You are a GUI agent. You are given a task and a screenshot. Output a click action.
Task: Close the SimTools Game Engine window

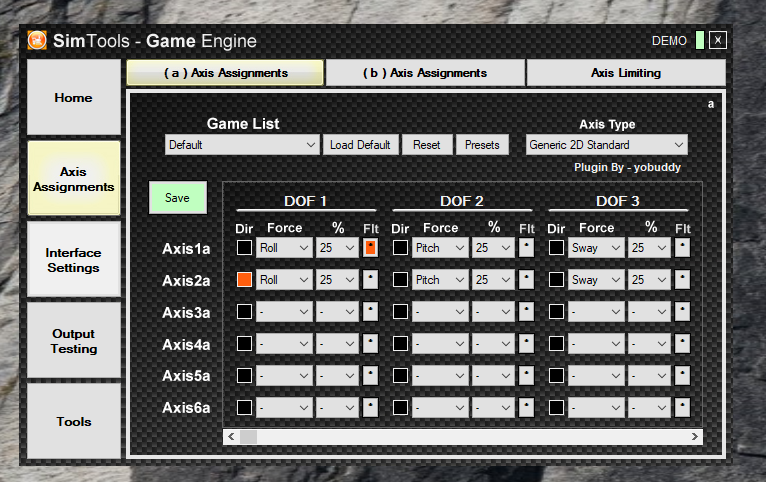718,41
